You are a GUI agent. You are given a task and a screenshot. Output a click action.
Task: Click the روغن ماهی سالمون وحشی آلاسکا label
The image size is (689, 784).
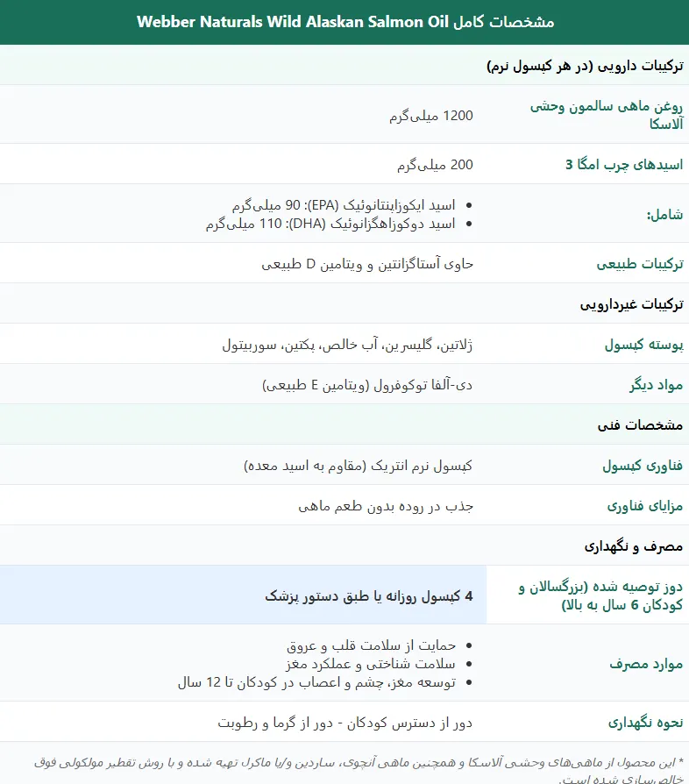click(x=606, y=115)
